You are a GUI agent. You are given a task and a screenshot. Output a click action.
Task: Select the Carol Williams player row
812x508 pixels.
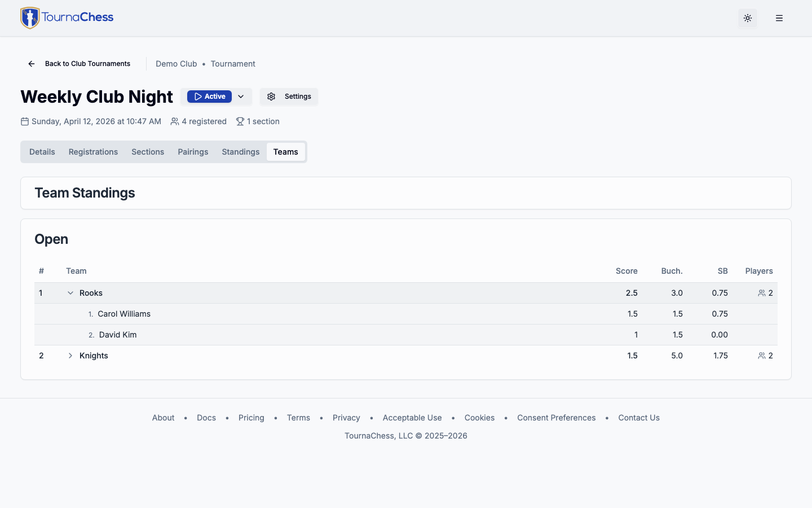(124, 314)
